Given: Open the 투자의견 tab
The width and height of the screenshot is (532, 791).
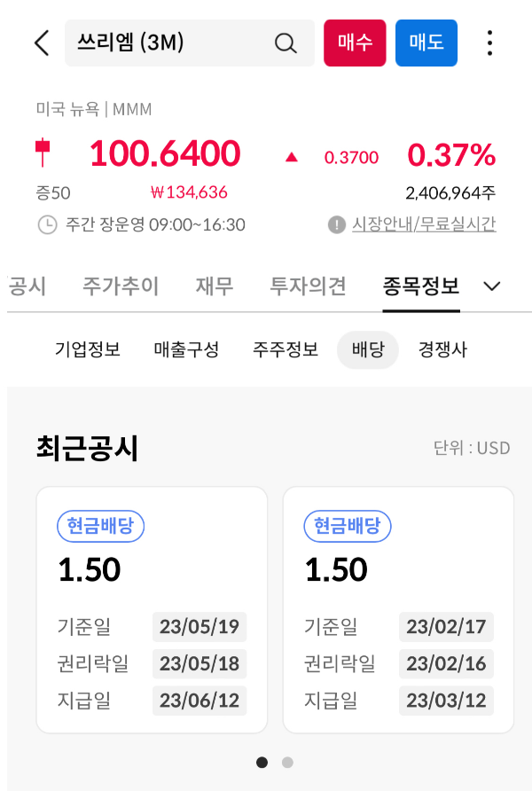Looking at the screenshot, I should click(307, 286).
